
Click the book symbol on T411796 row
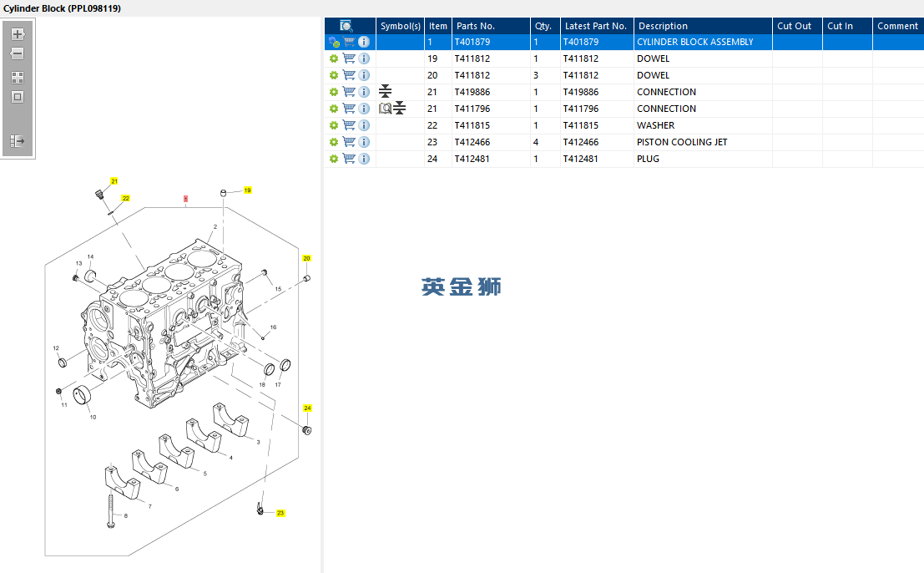point(385,109)
